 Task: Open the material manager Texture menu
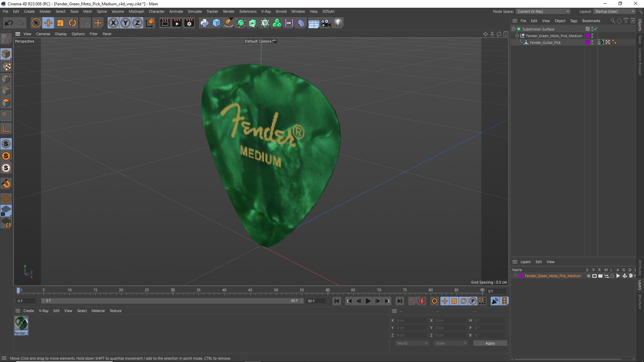[115, 311]
